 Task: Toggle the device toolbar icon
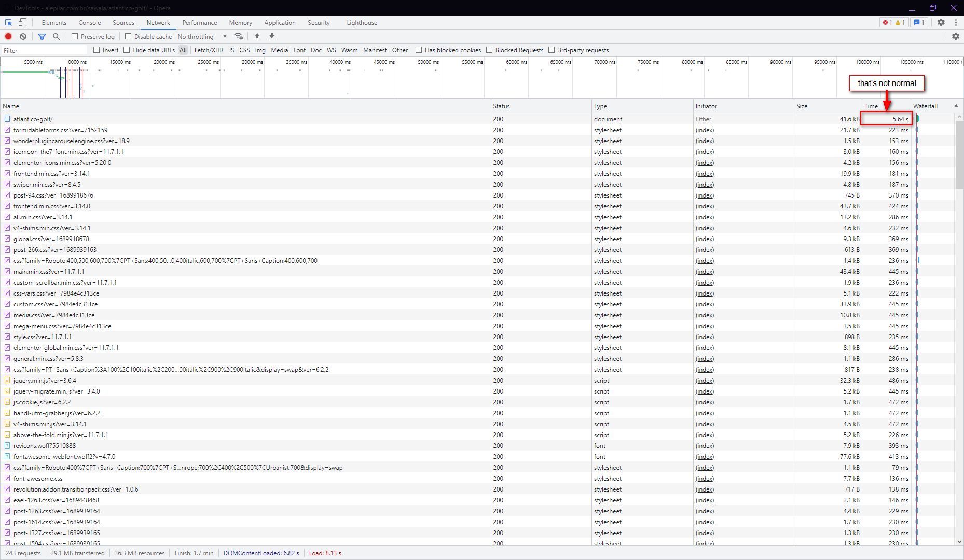(x=22, y=23)
